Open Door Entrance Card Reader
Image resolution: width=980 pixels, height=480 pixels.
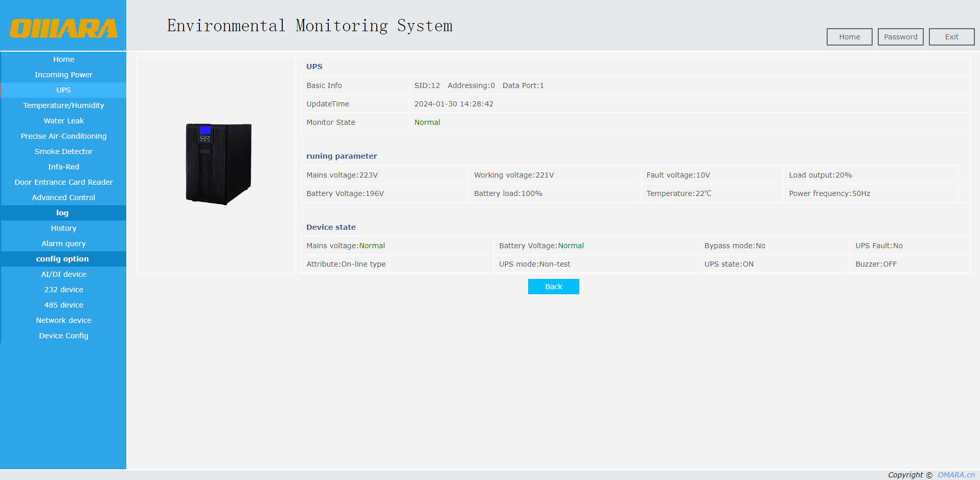[x=63, y=182]
